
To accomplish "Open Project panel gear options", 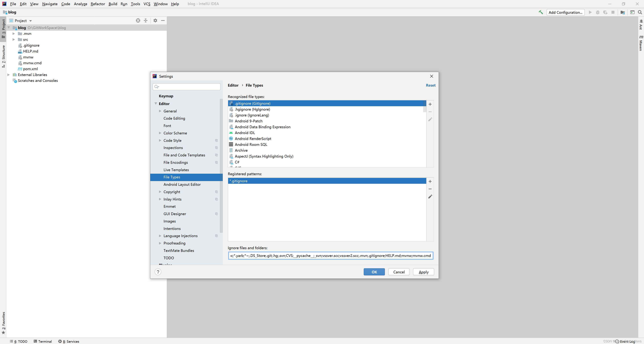I will point(155,20).
